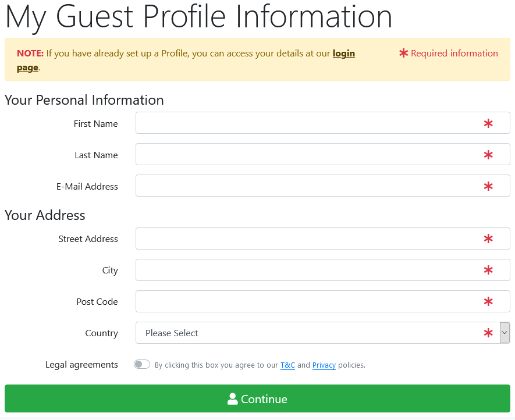The height and width of the screenshot is (420, 515).
Task: Click the 'Your Personal Information' heading
Action: pyautogui.click(x=84, y=100)
